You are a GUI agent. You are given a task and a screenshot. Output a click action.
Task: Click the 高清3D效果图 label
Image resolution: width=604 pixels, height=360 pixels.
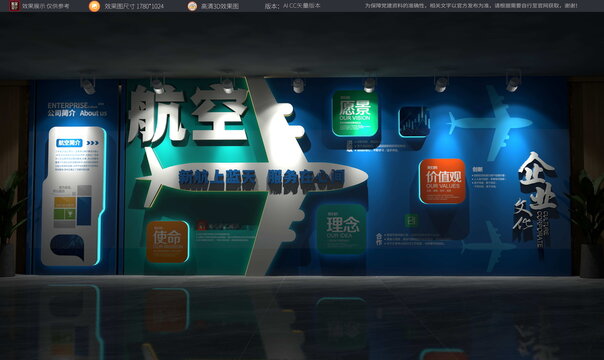[220, 6]
